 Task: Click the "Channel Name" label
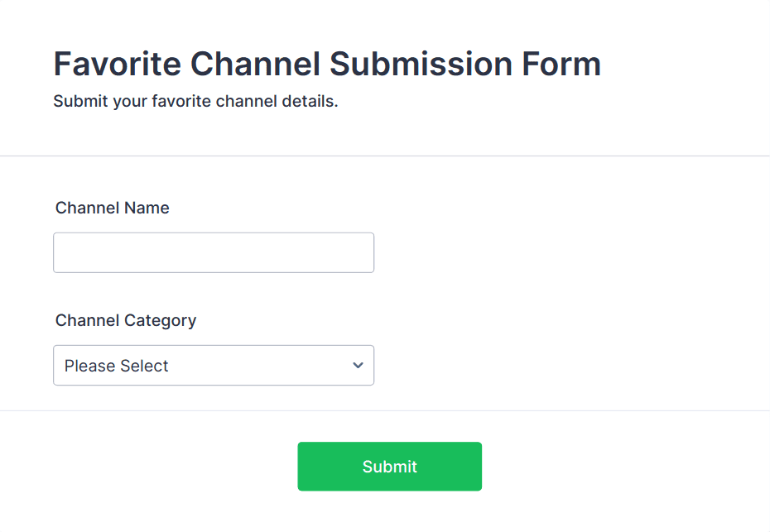click(113, 208)
